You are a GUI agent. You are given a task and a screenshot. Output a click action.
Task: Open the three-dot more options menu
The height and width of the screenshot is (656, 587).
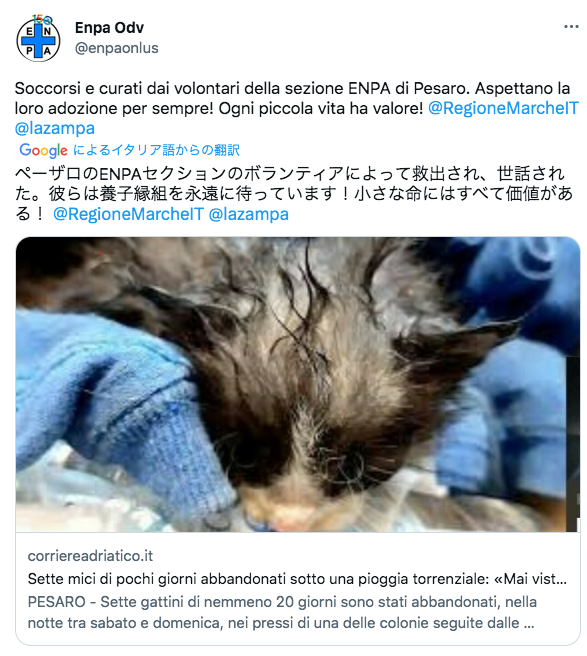point(571,27)
